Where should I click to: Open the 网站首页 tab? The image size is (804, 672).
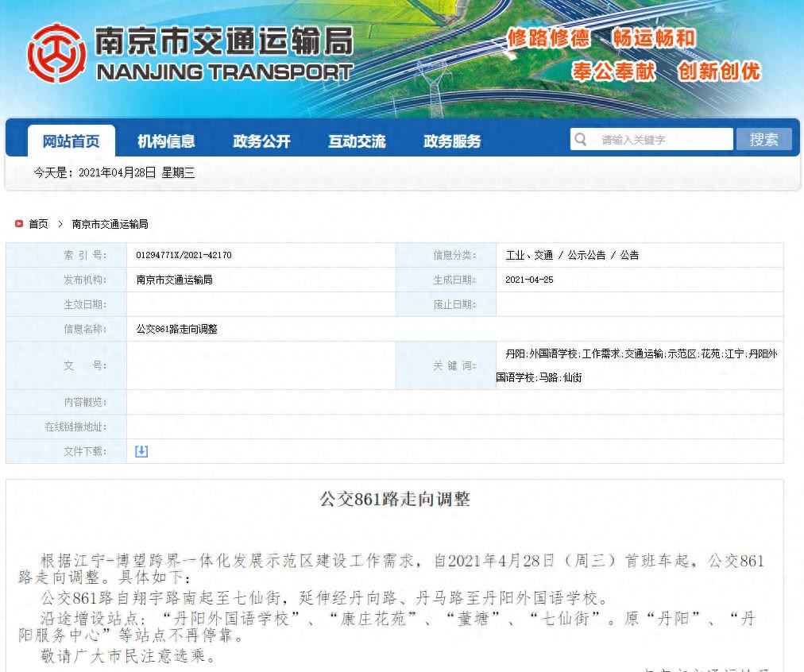72,141
